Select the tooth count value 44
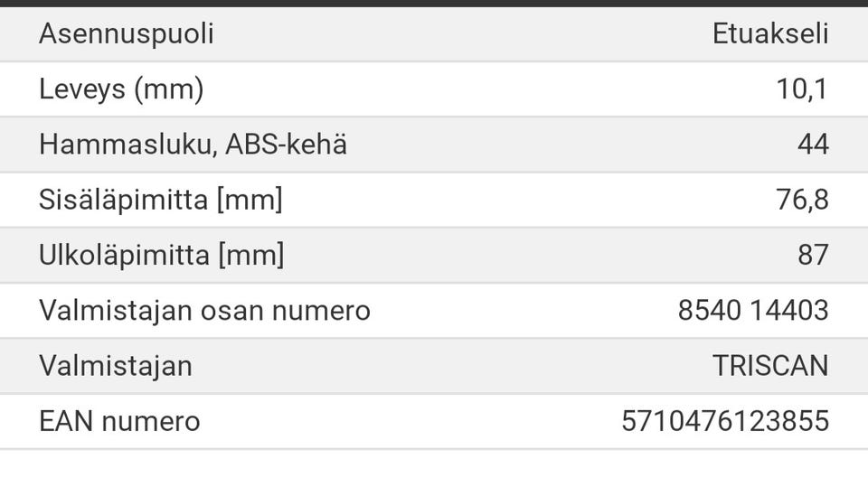The width and height of the screenshot is (868, 496). 813,145
